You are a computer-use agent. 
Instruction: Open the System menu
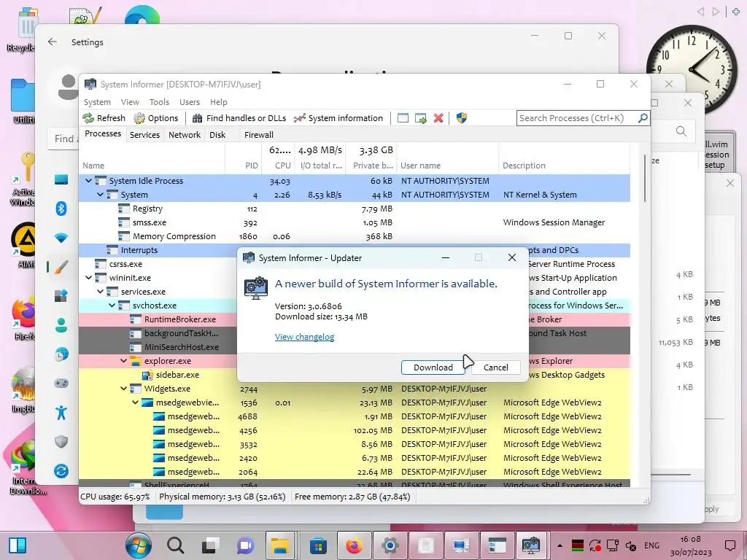[97, 102]
